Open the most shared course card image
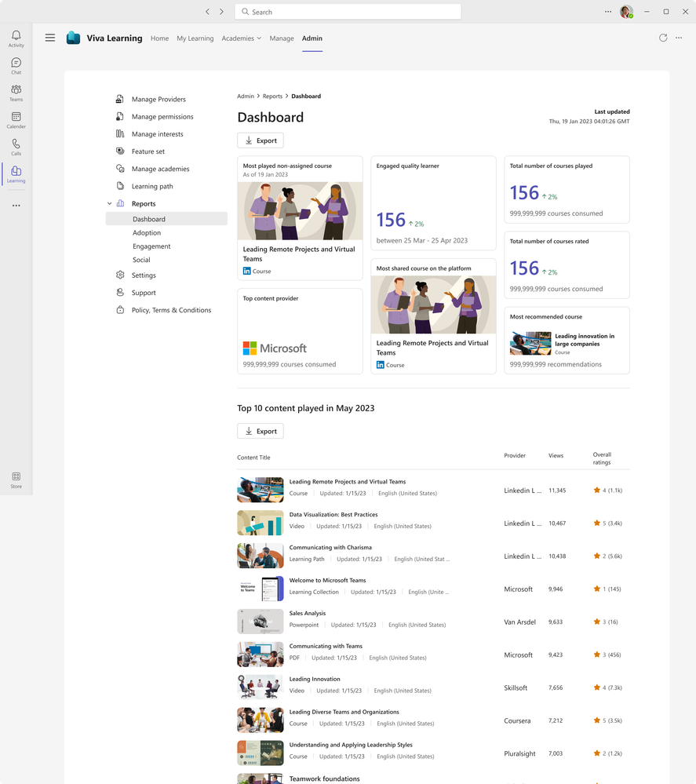 (x=433, y=304)
